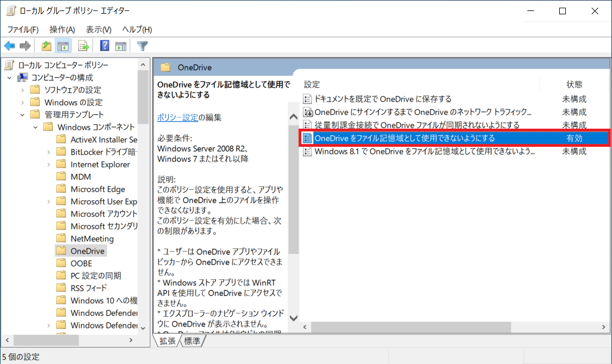Expand the last Windows Defender node
This screenshot has height=364, width=612.
[x=48, y=326]
